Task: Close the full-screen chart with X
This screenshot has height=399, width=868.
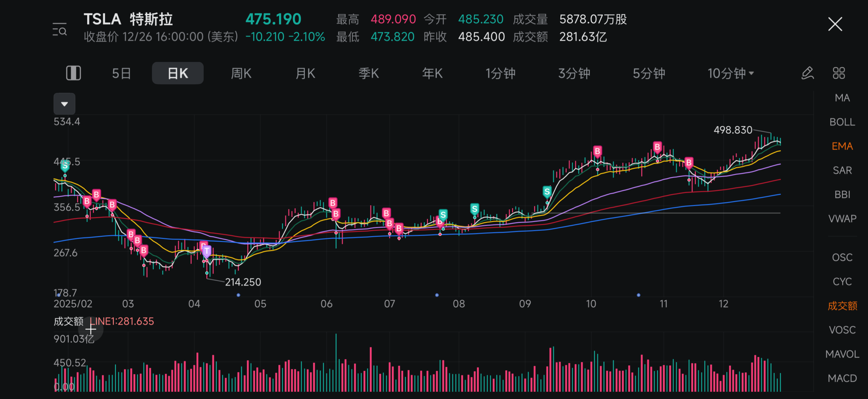Action: [835, 24]
